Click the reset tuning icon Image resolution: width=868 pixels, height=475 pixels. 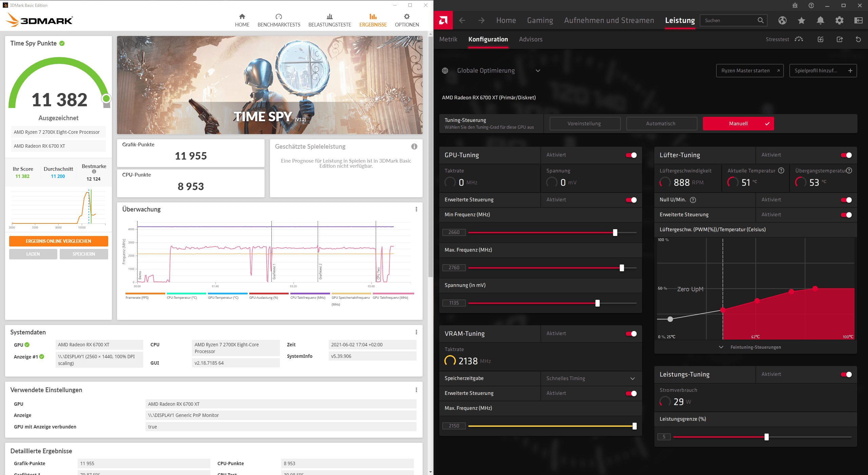coord(858,39)
